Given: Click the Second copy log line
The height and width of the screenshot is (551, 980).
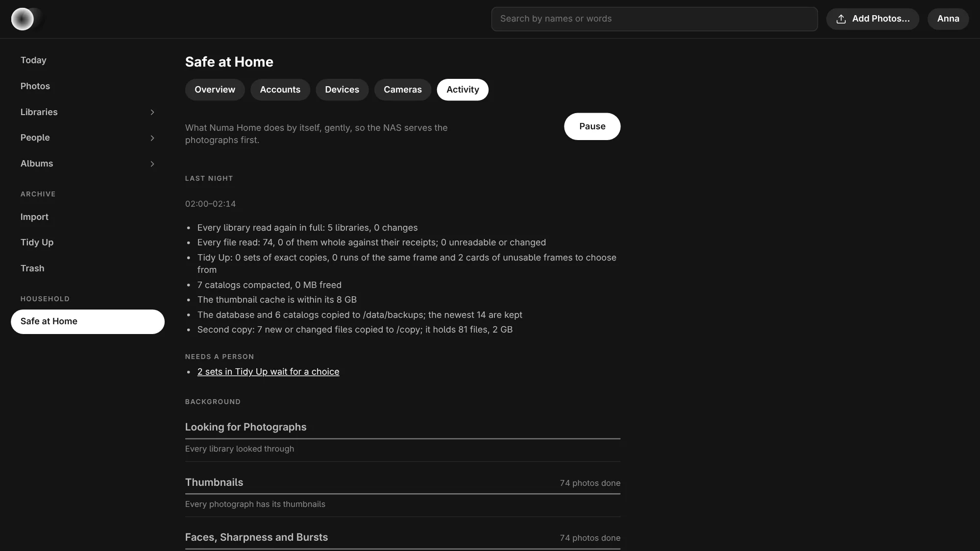Looking at the screenshot, I should 355,330.
